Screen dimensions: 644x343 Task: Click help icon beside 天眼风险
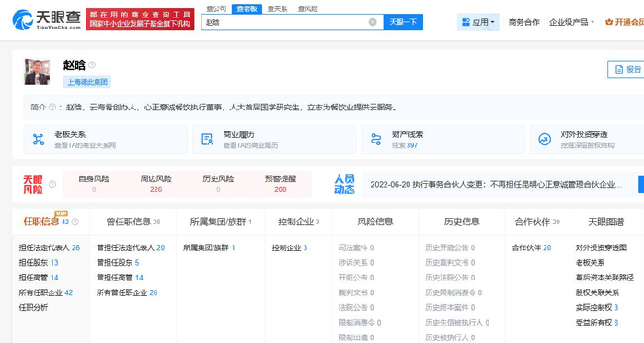point(52,184)
